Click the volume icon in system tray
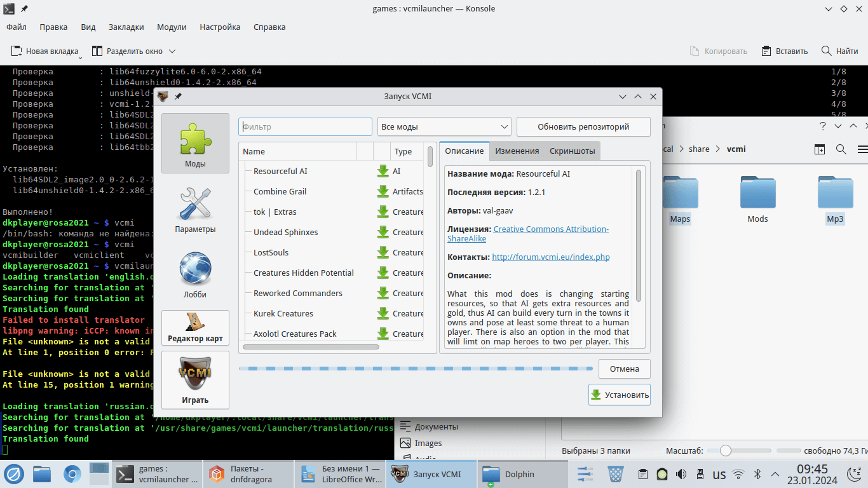 (x=682, y=474)
